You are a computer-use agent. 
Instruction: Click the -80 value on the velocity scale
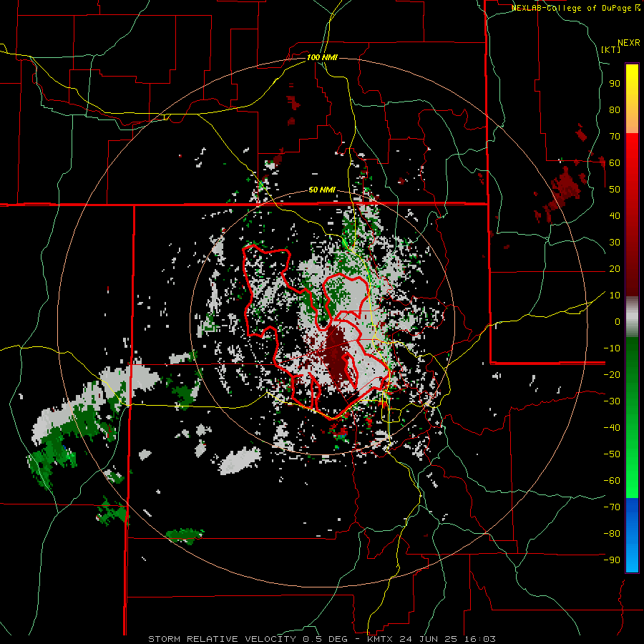click(612, 534)
